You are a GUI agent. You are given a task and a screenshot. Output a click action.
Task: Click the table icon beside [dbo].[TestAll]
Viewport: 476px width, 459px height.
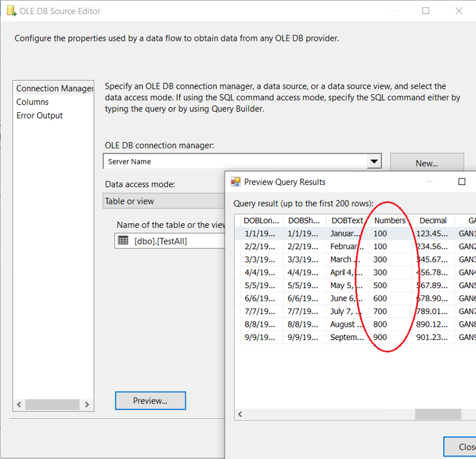tap(123, 241)
